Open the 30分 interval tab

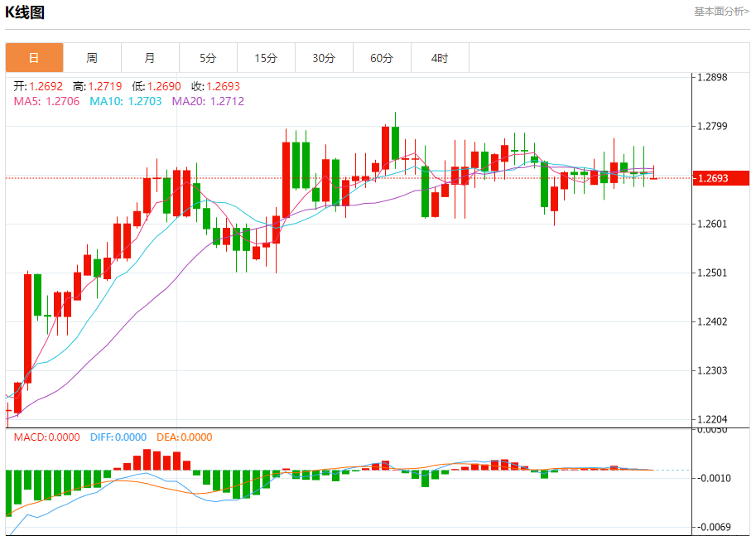pyautogui.click(x=324, y=58)
